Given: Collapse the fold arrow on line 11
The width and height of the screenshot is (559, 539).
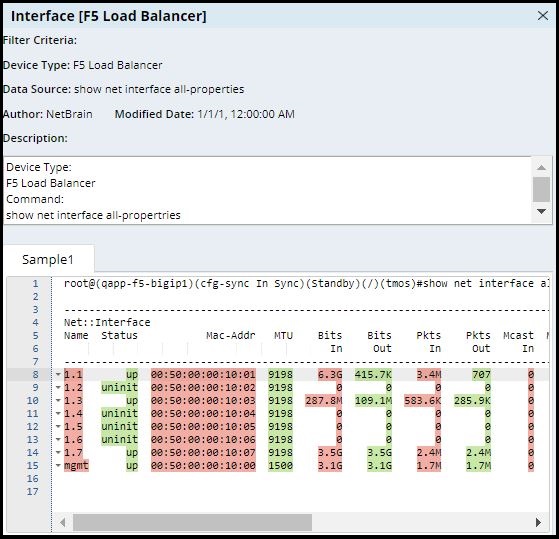Looking at the screenshot, I should tap(58, 414).
